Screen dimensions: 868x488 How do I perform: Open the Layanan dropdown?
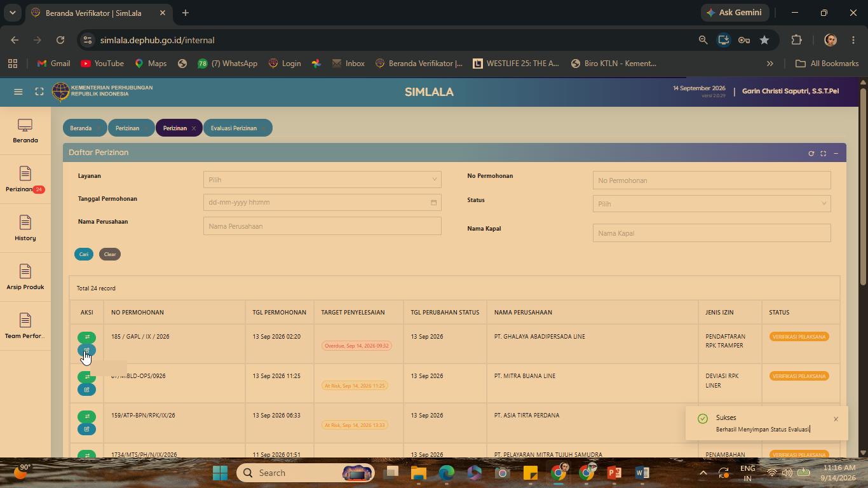[322, 180]
